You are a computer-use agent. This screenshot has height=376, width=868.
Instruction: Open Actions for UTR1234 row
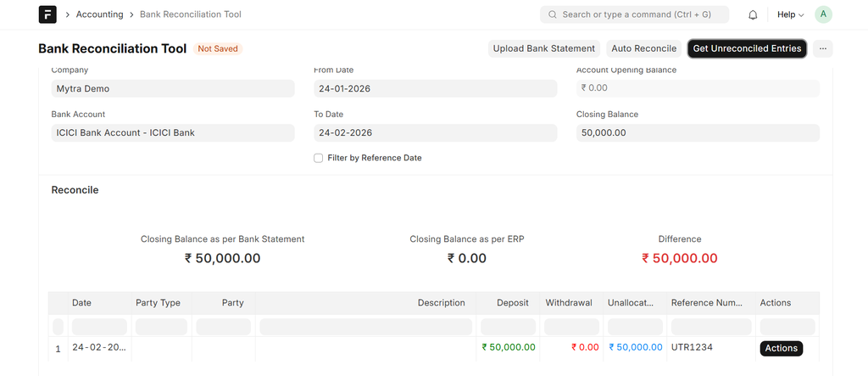point(781,348)
